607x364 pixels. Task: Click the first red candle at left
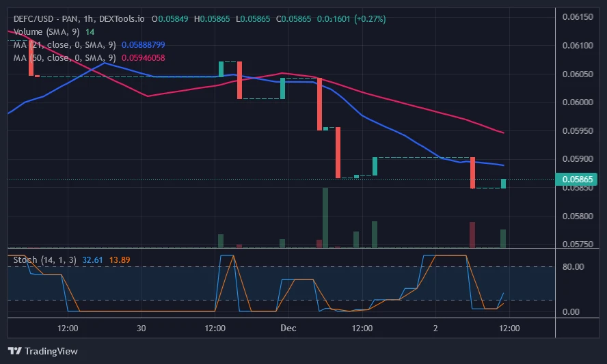tap(31, 59)
